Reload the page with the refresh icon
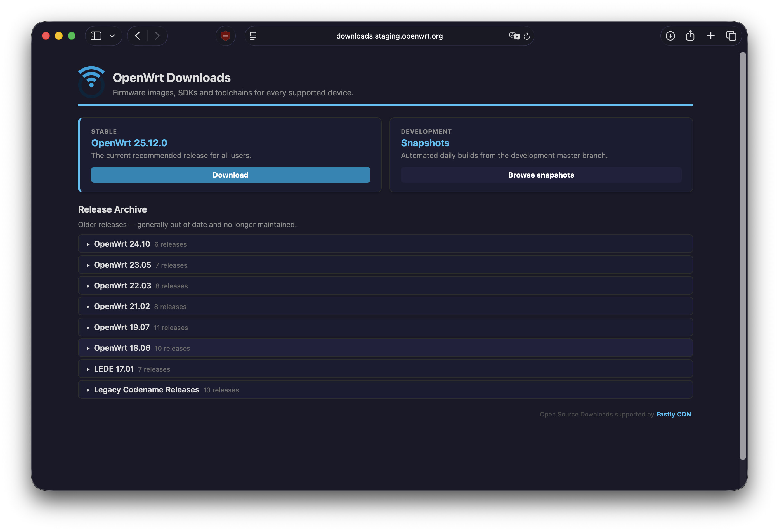 click(x=527, y=36)
